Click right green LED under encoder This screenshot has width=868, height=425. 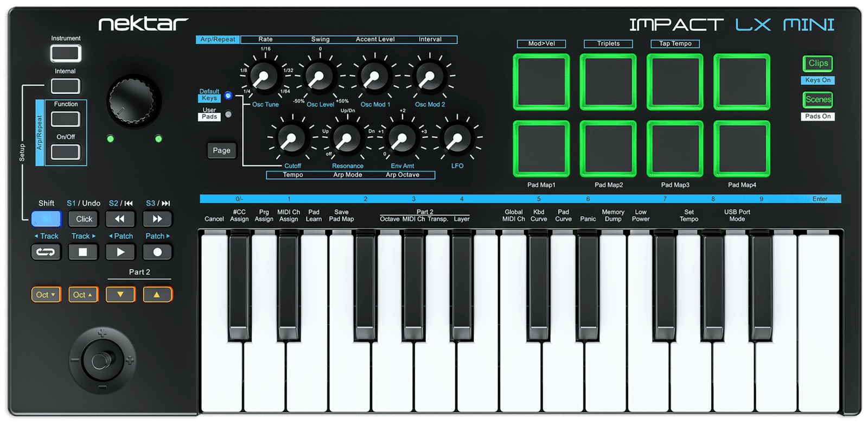[x=158, y=139]
